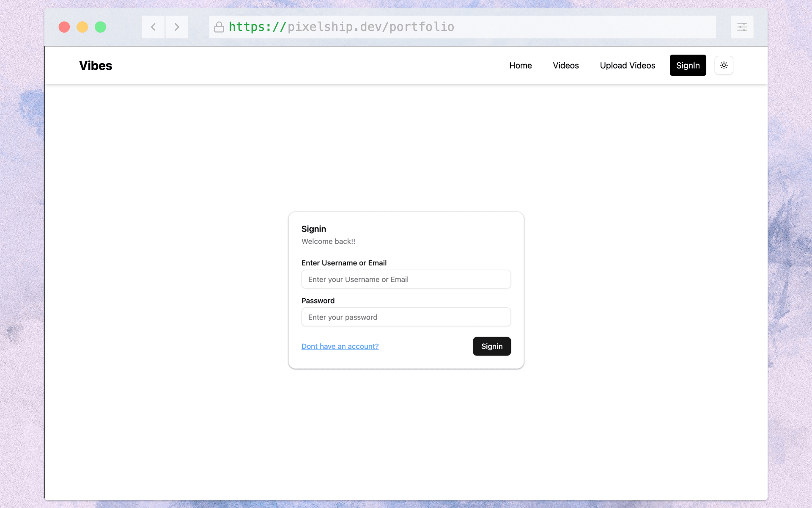812x508 pixels.
Task: Click the red close window dot
Action: click(x=64, y=27)
